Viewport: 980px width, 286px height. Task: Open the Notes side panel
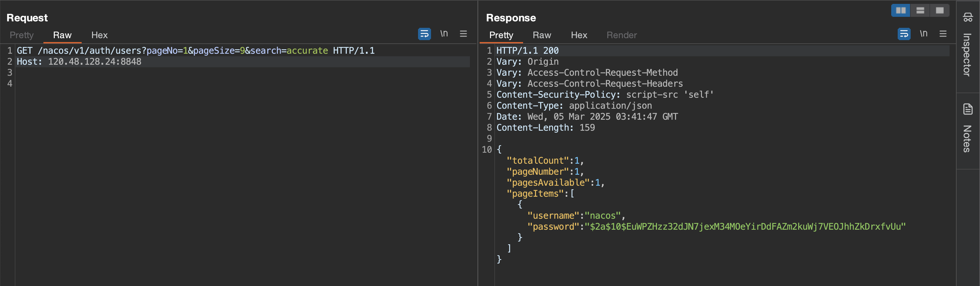pos(968,129)
